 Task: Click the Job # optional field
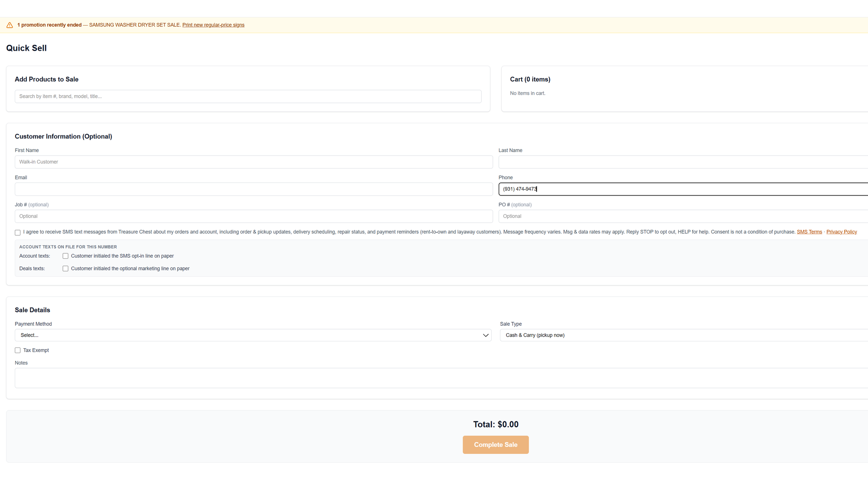pyautogui.click(x=253, y=216)
